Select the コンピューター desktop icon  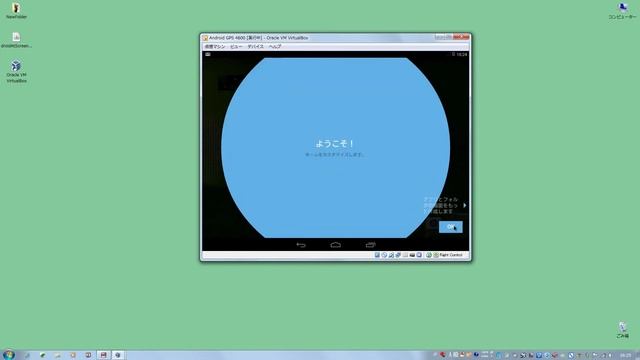622,11
